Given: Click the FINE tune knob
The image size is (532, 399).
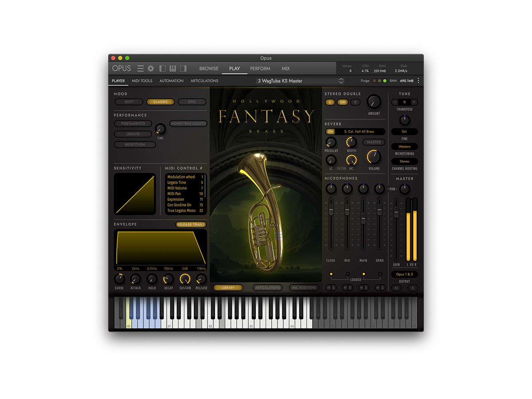Looking at the screenshot, I should click(404, 120).
